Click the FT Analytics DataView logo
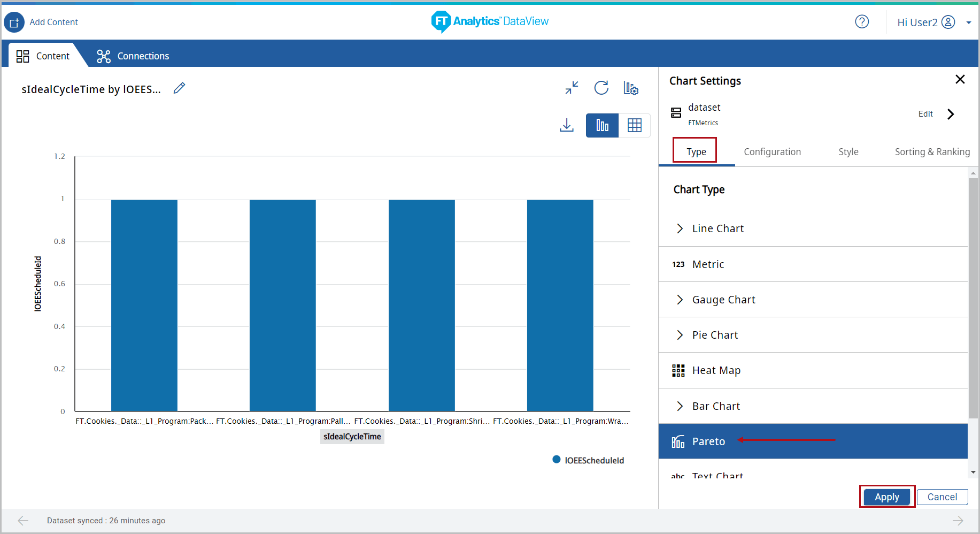980x534 pixels. (x=490, y=21)
